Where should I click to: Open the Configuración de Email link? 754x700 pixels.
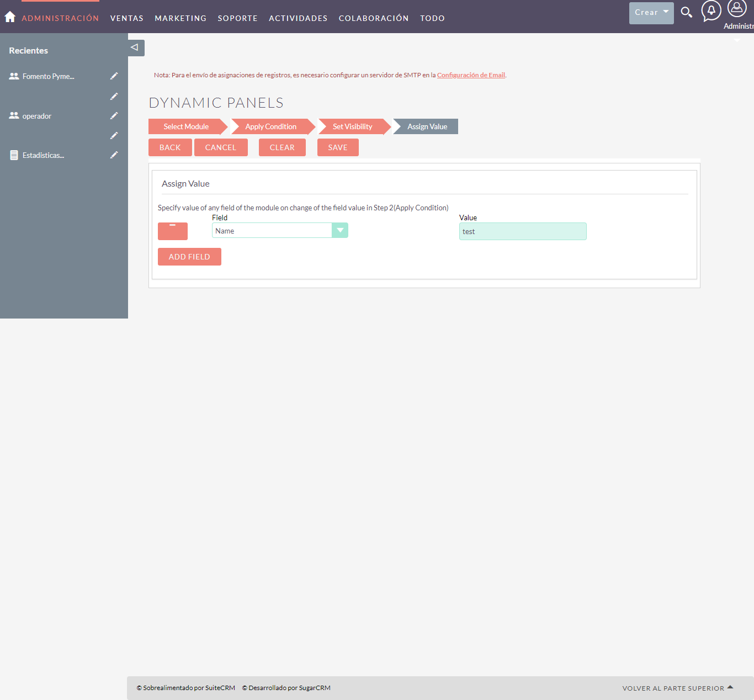(x=471, y=75)
